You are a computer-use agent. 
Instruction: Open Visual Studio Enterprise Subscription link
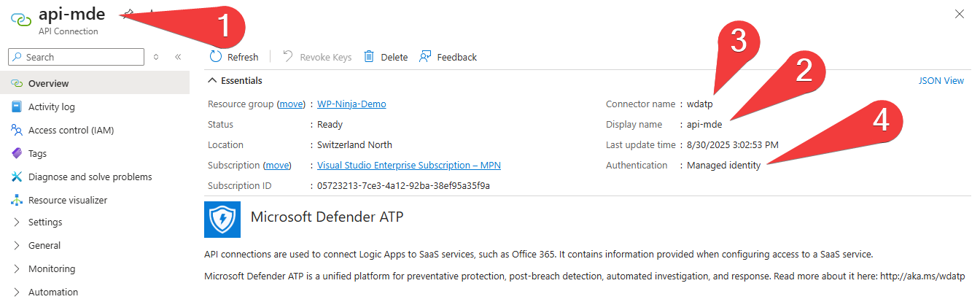pos(408,166)
